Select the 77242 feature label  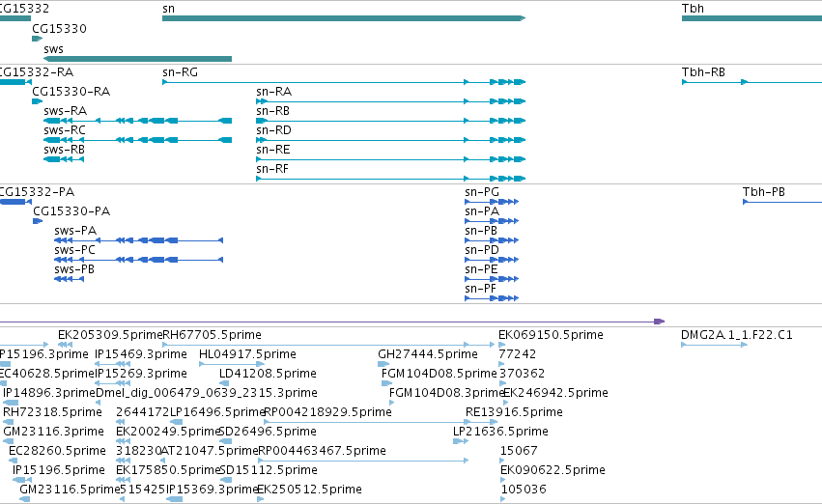tap(518, 354)
